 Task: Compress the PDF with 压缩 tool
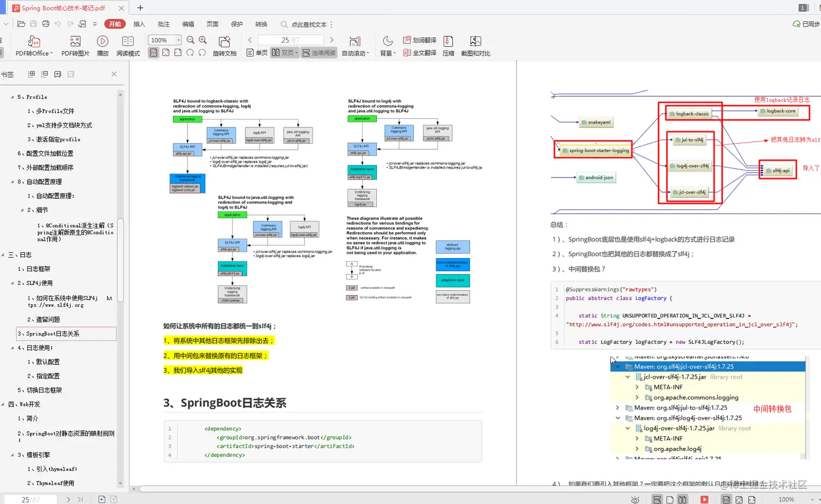(447, 46)
